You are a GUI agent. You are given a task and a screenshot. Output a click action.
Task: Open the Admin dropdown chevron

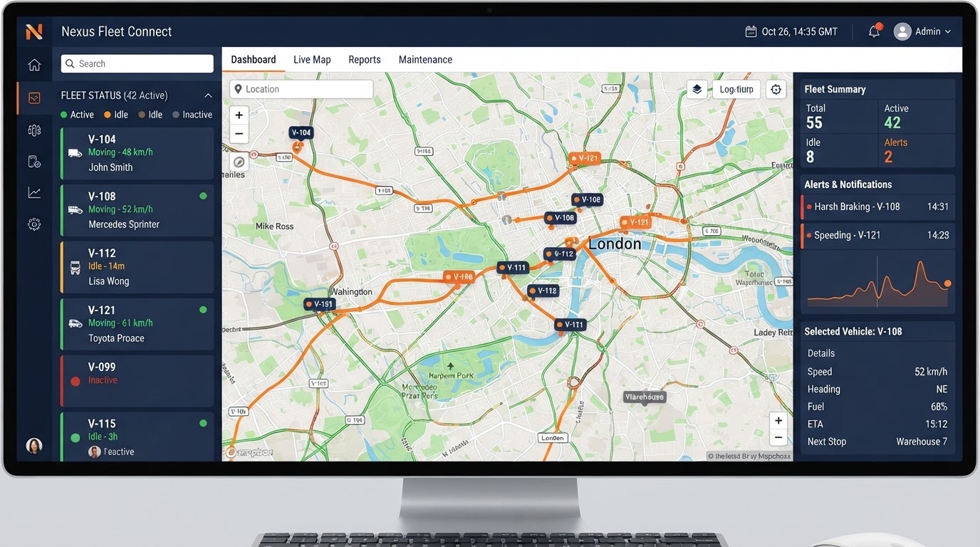948,32
